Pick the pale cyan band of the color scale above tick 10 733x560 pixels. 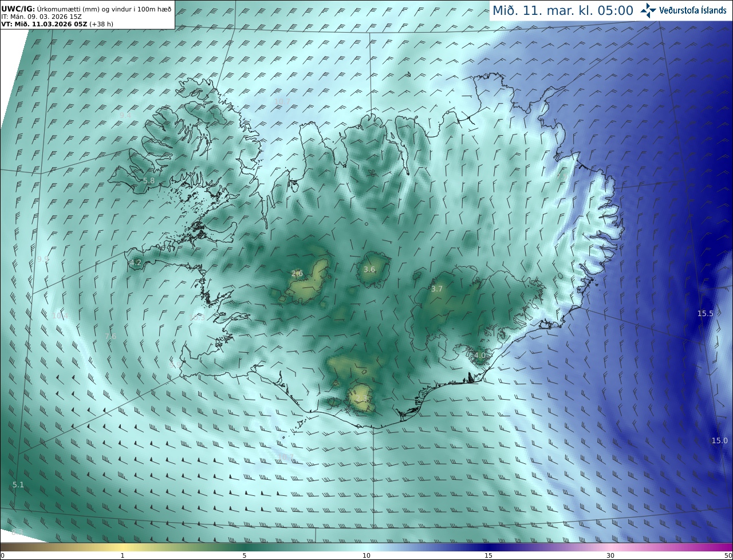coord(366,547)
